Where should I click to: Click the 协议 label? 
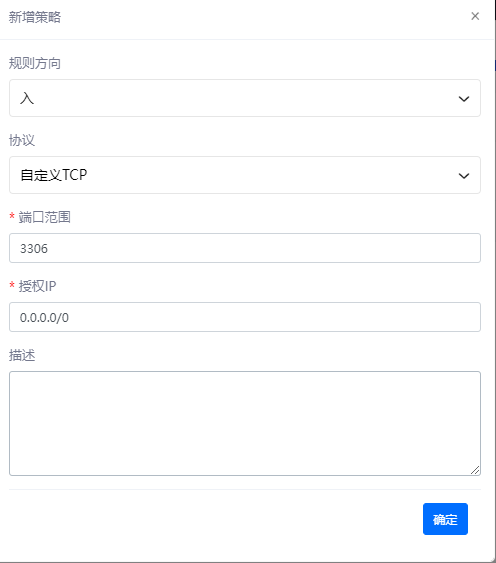point(22,140)
